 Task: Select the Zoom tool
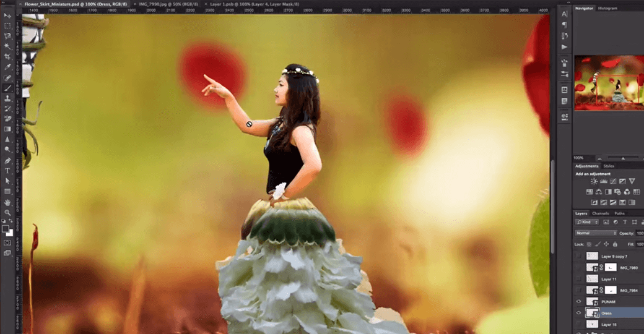pos(7,212)
